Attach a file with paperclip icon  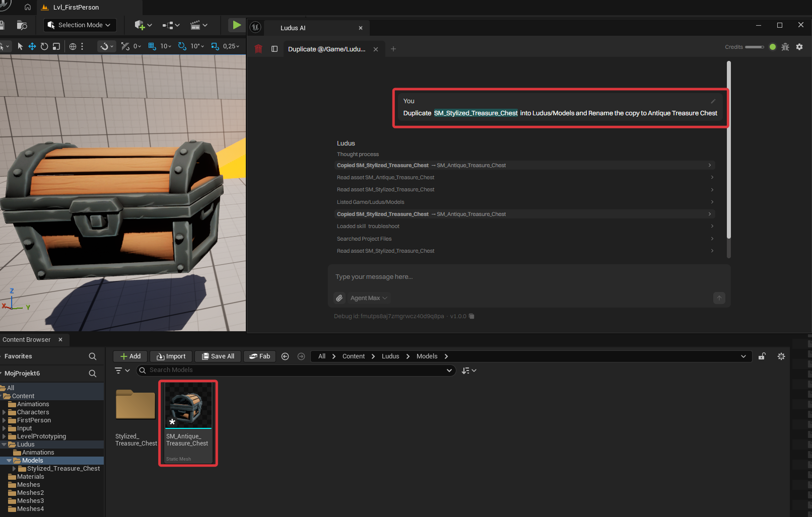tap(340, 298)
